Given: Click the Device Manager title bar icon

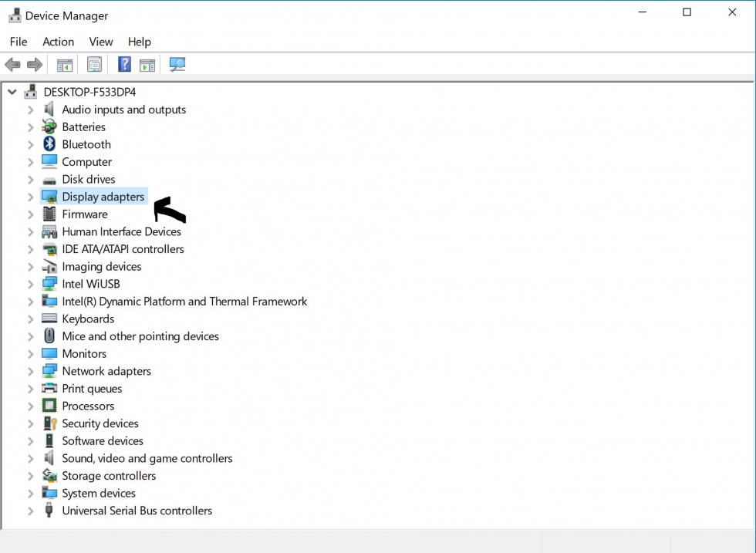Looking at the screenshot, I should point(15,15).
